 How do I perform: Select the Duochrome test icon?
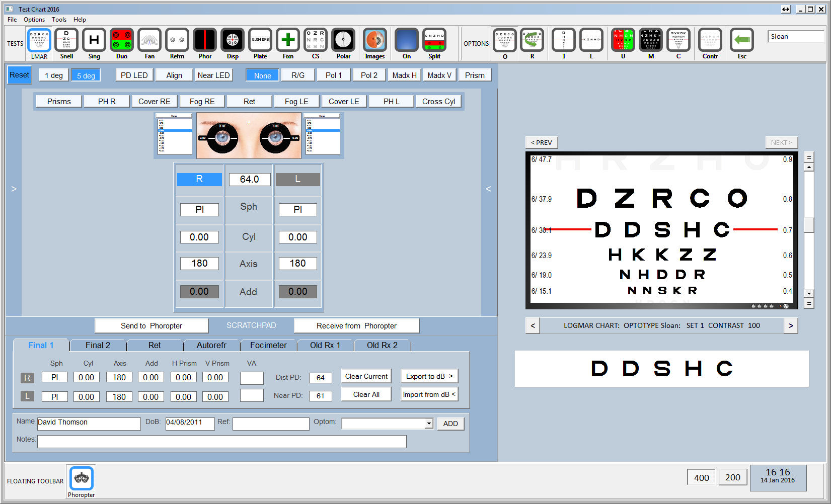point(122,40)
